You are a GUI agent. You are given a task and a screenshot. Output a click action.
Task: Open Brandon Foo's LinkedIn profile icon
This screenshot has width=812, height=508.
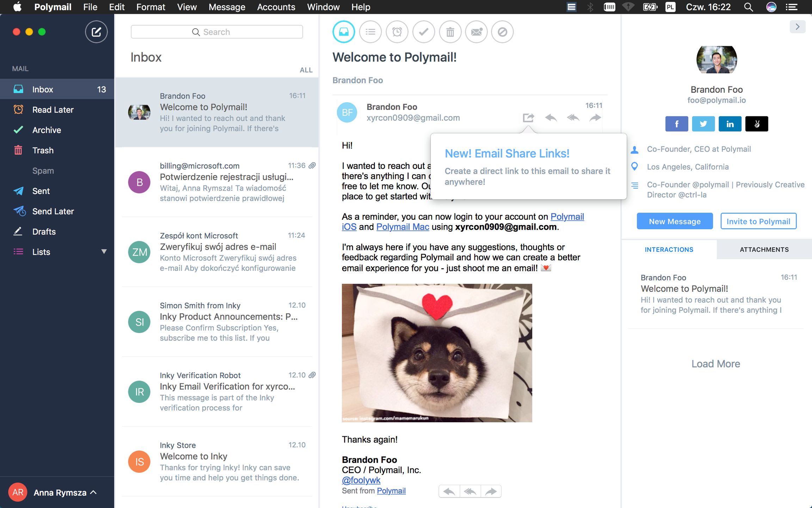730,124
